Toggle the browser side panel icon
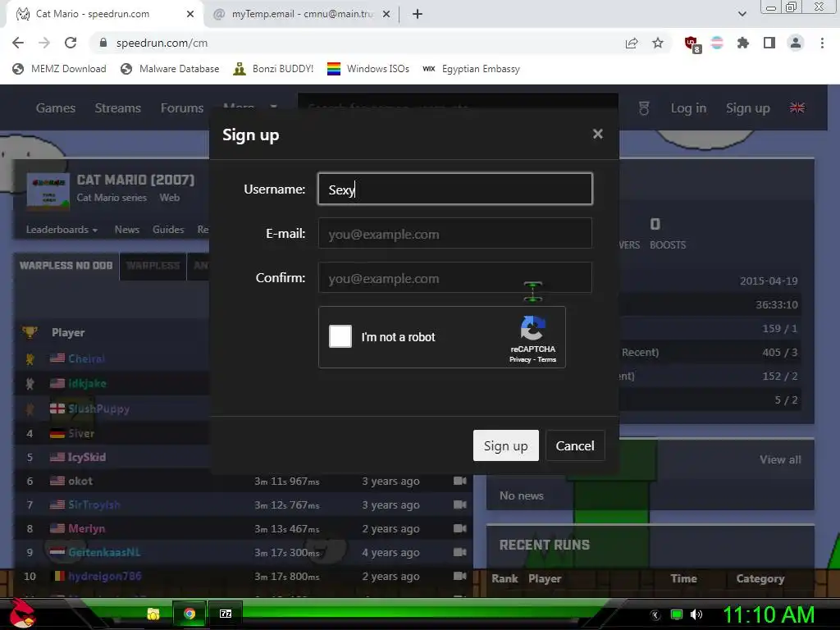 click(x=769, y=43)
